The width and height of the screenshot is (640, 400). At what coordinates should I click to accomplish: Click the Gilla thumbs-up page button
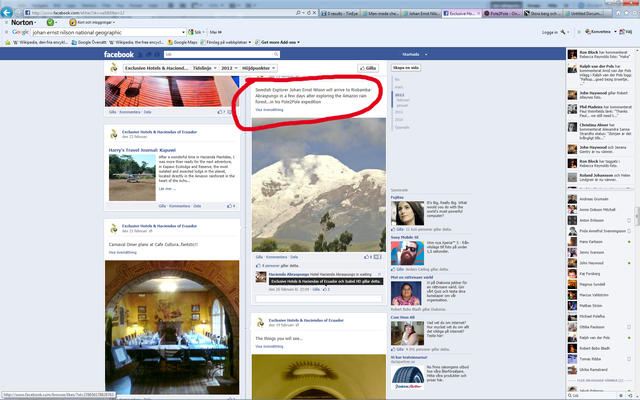tap(369, 67)
